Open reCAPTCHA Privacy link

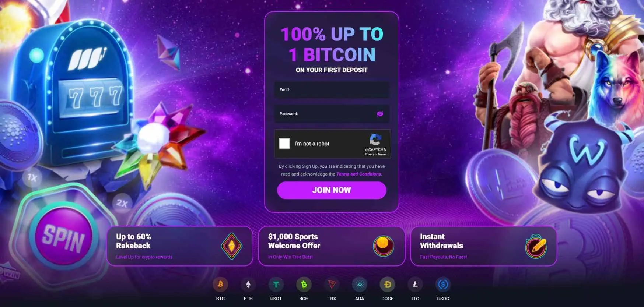pyautogui.click(x=369, y=154)
